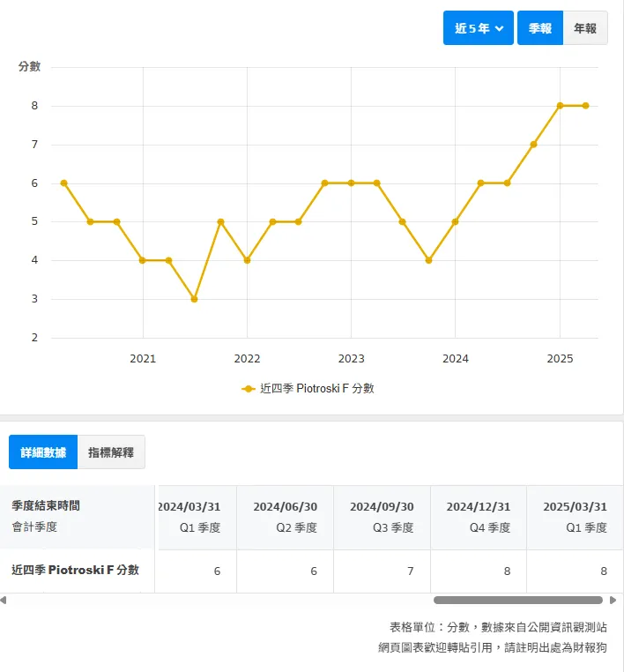Click the 分數 y-axis title

(x=29, y=66)
